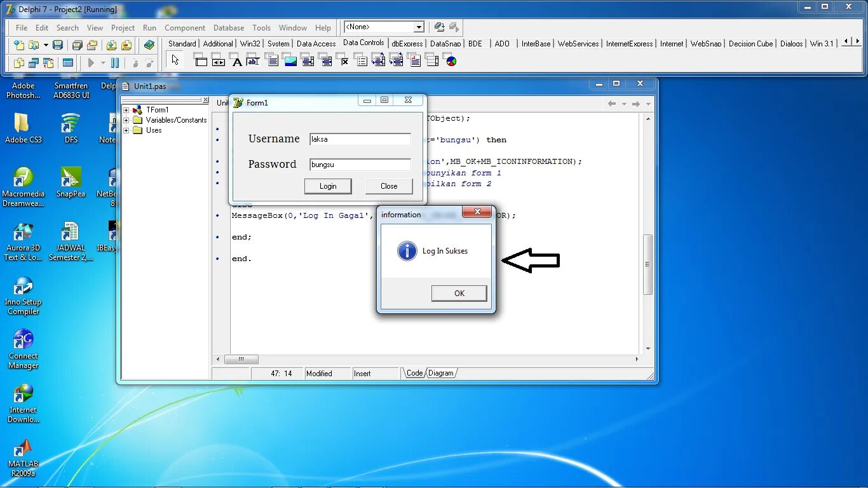Click the Step Over debug icon
This screenshot has width=868, height=488.
(x=149, y=63)
